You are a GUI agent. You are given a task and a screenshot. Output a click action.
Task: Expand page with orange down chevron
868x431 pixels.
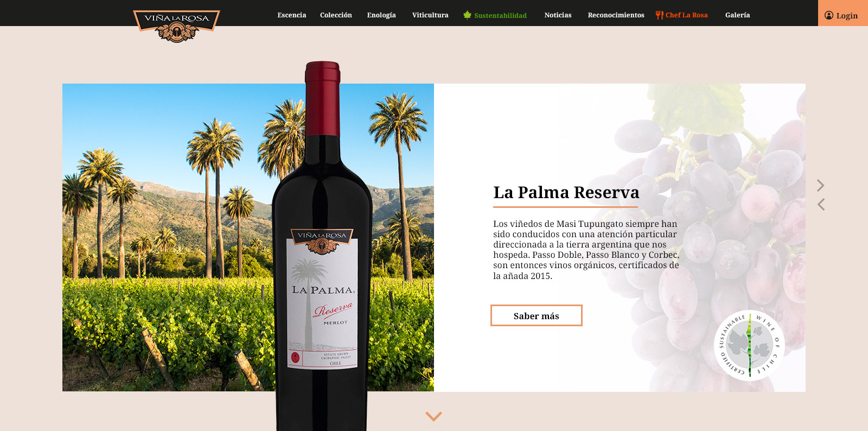coord(433,416)
